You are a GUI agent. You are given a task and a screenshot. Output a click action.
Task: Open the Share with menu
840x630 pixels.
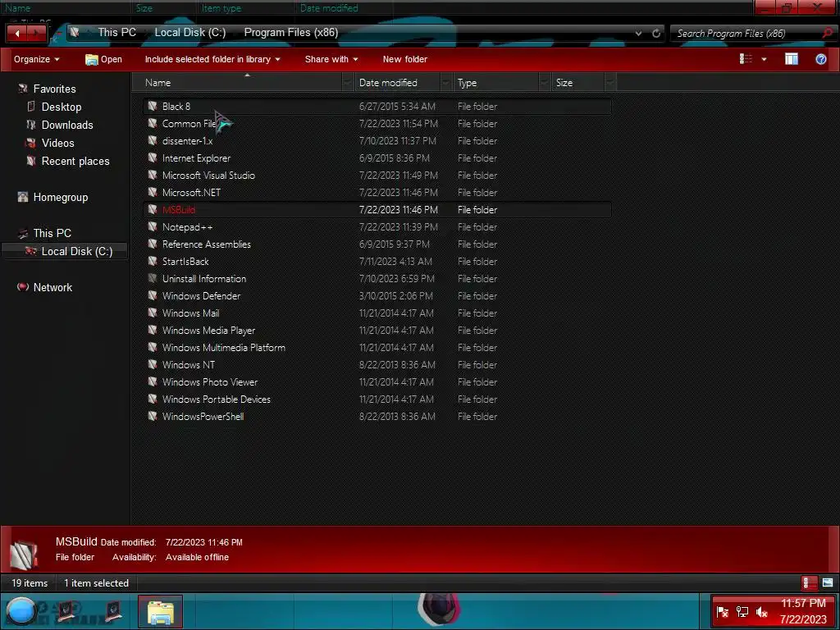point(331,59)
